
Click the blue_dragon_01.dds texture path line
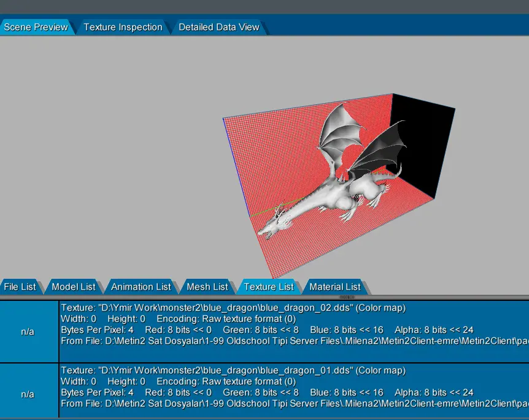tap(233, 370)
